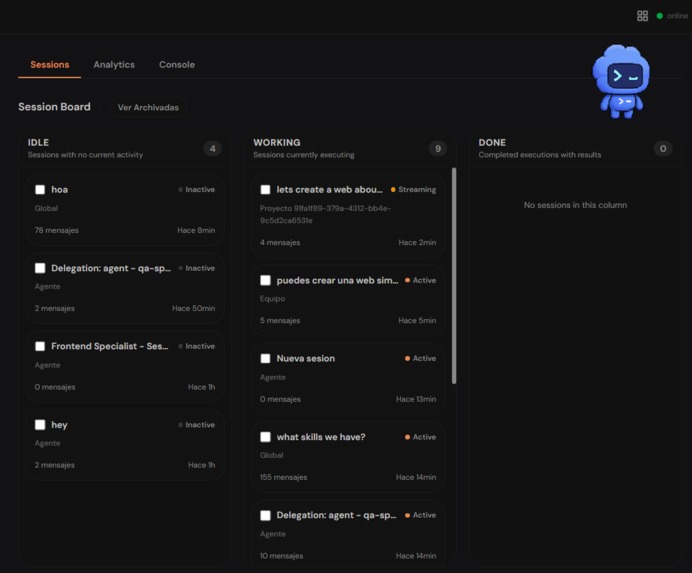Click the WORKING column count badge 9
Image resolution: width=692 pixels, height=573 pixels.
click(438, 149)
